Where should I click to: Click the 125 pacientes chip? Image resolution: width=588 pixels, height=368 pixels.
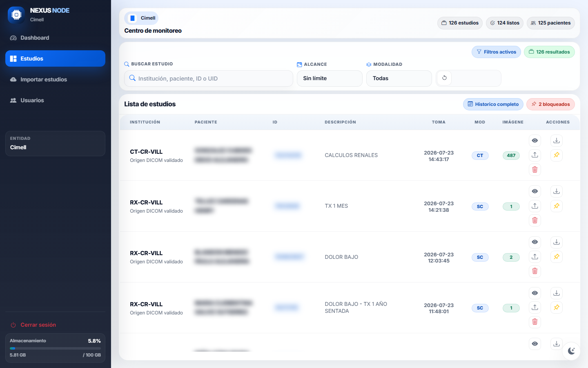point(550,23)
